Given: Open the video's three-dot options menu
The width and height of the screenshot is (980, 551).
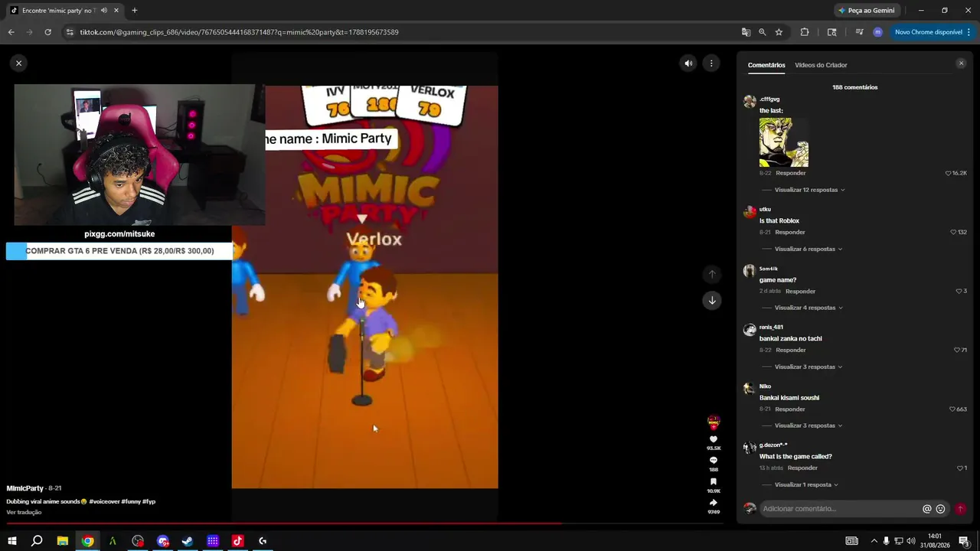Looking at the screenshot, I should click(711, 64).
